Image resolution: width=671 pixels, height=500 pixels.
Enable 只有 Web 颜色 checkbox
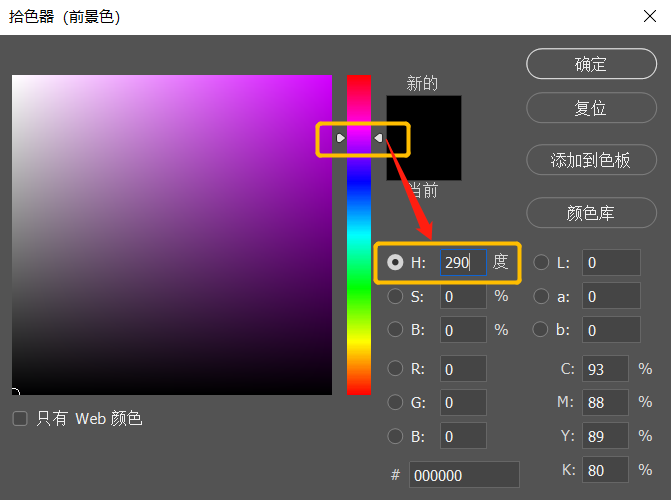tap(20, 418)
